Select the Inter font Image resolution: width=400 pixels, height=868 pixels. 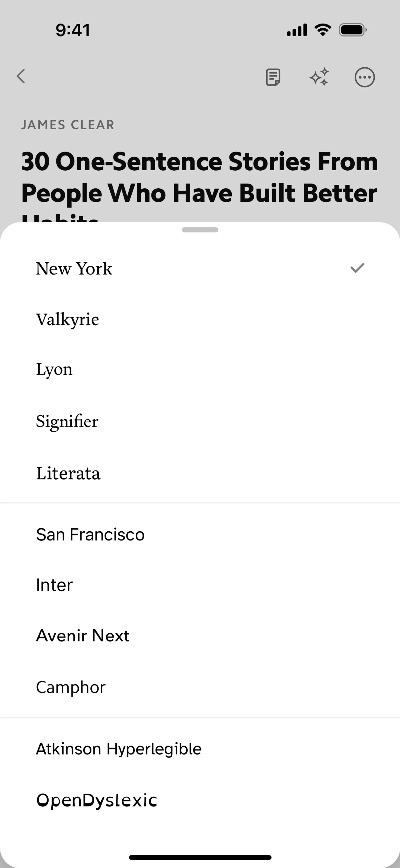[x=54, y=585]
